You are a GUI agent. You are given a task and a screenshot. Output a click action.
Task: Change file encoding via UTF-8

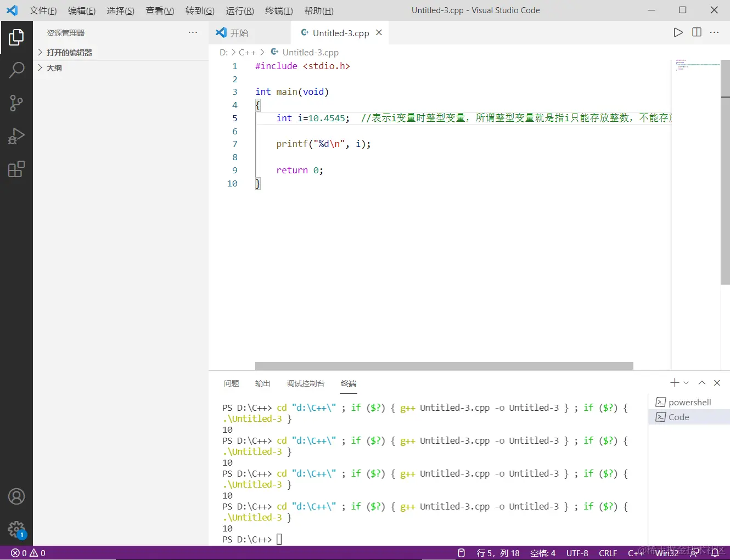pyautogui.click(x=577, y=553)
